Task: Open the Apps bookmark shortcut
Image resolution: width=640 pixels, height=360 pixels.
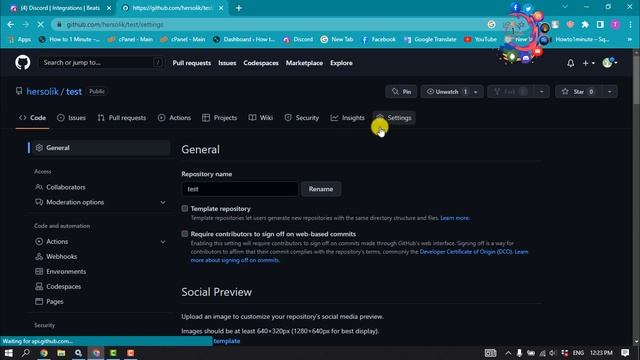Action: coord(19,40)
